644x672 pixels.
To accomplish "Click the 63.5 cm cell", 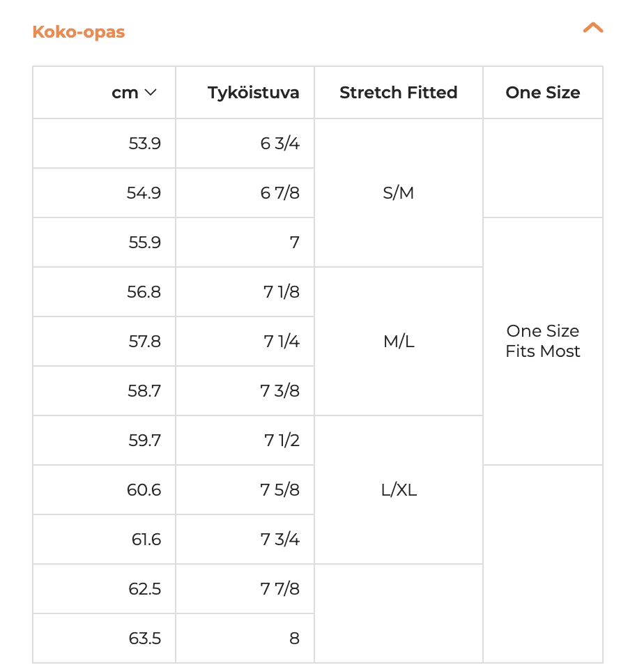I will point(104,639).
